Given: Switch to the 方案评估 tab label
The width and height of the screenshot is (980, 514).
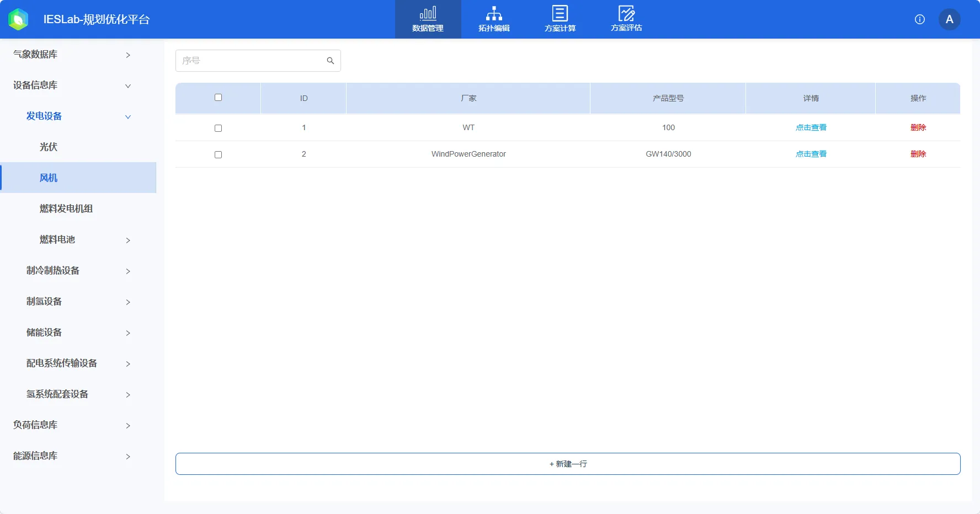Looking at the screenshot, I should coord(626,28).
